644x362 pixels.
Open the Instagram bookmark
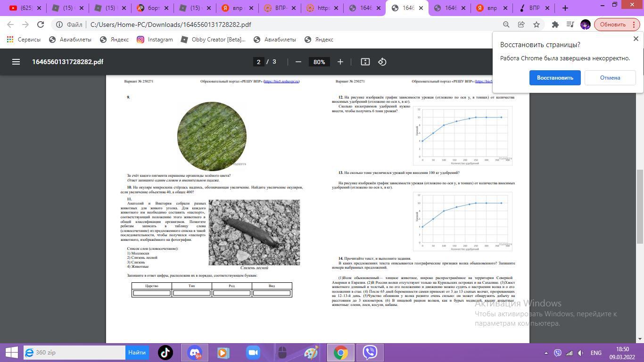[x=155, y=40]
